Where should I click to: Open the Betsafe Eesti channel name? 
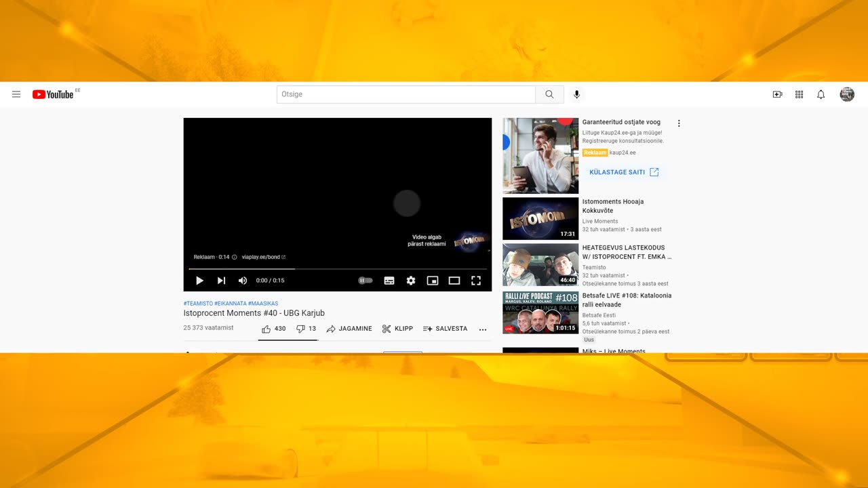click(599, 315)
